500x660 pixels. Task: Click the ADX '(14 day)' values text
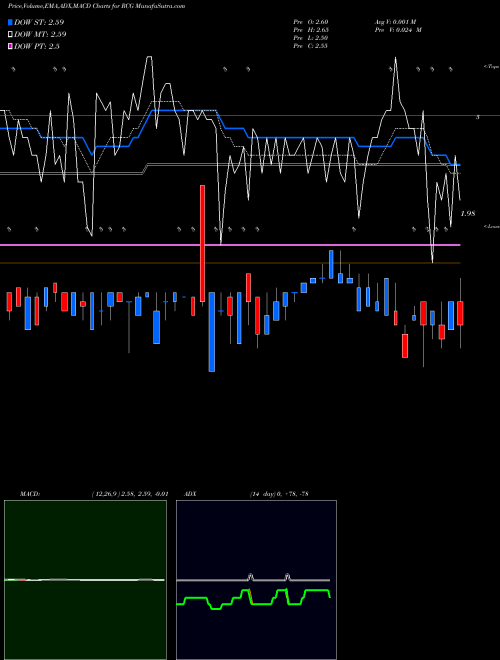279,494
